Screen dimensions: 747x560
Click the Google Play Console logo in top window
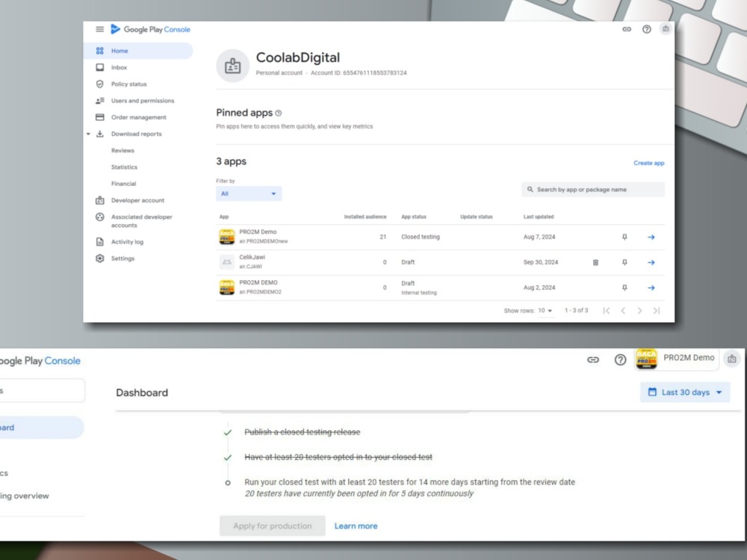[x=150, y=29]
